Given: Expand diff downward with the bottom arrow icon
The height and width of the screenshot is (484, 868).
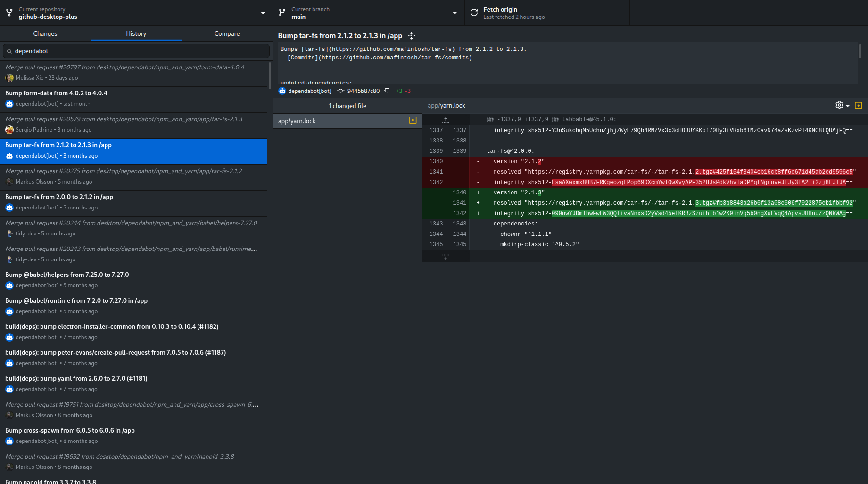Looking at the screenshot, I should [x=446, y=257].
